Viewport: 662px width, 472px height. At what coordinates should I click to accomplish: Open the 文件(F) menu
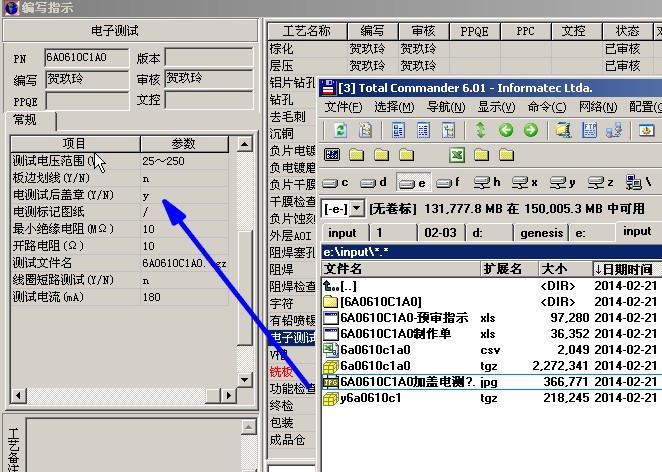tap(343, 107)
